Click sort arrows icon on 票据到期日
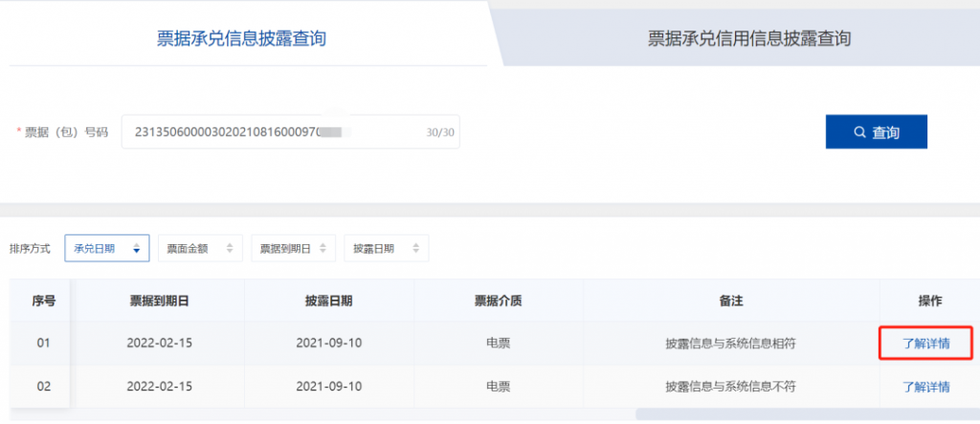This screenshot has width=980, height=424. [323, 248]
